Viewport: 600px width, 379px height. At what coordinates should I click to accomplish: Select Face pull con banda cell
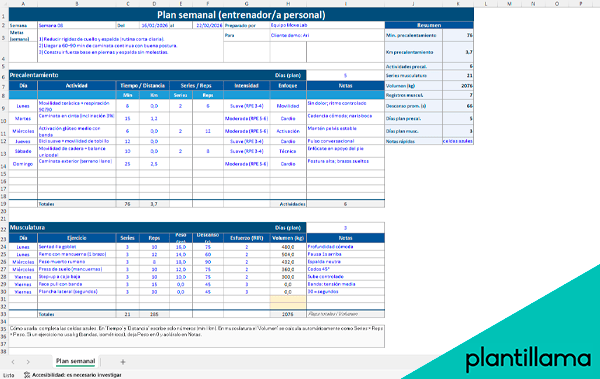(x=77, y=284)
